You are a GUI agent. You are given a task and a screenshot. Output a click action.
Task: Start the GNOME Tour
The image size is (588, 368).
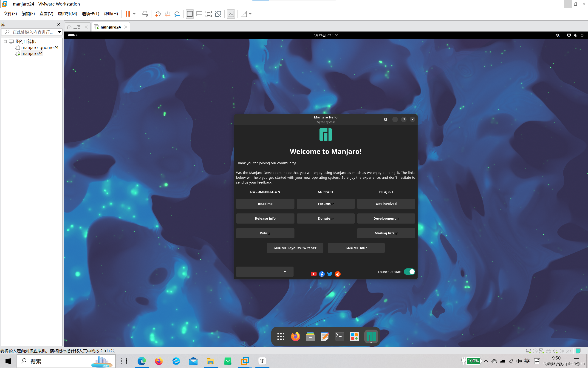(x=356, y=248)
